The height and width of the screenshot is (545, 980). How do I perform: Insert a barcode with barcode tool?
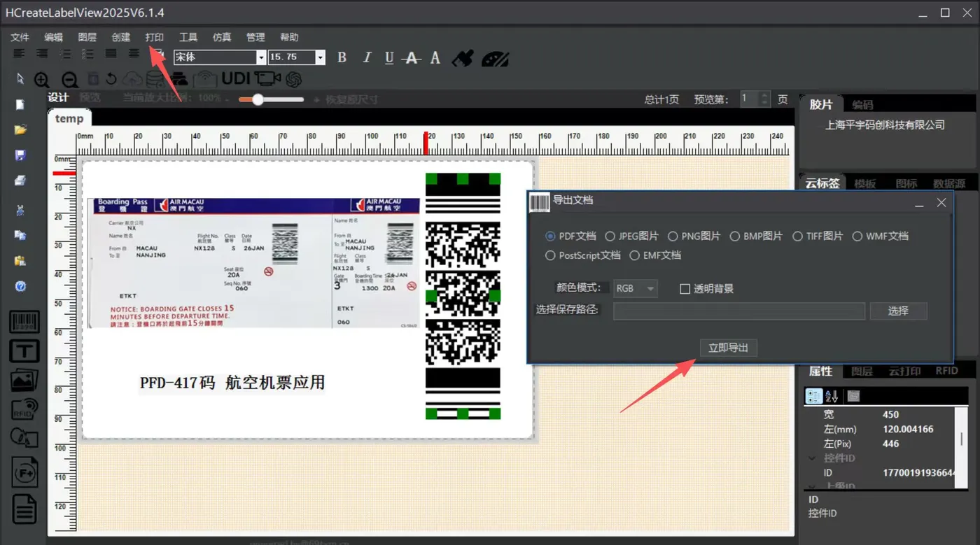24,323
